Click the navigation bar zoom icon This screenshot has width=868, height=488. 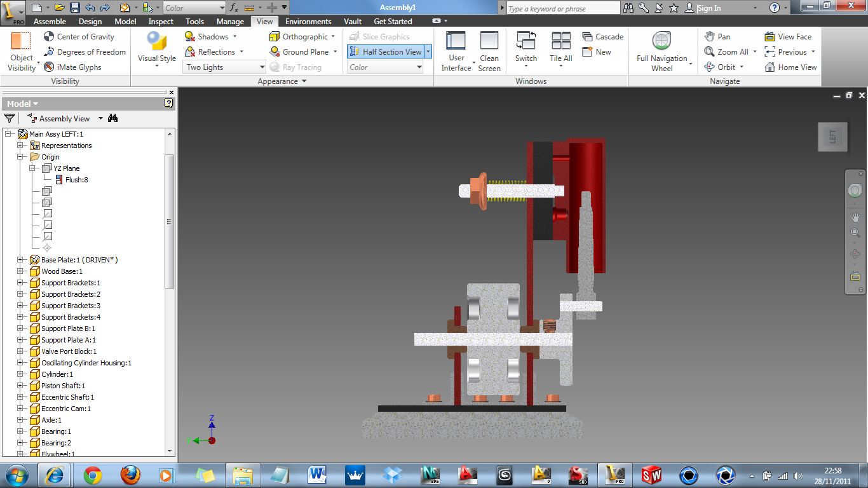pyautogui.click(x=855, y=233)
